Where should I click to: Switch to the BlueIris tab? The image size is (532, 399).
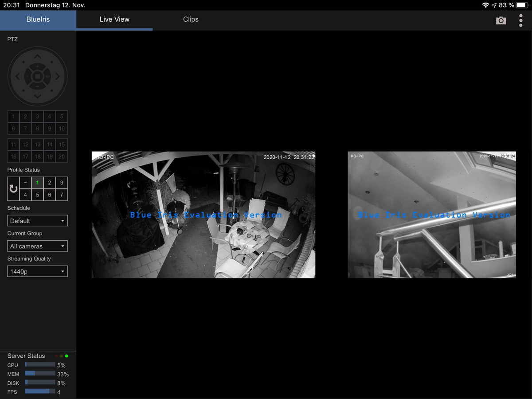[38, 20]
